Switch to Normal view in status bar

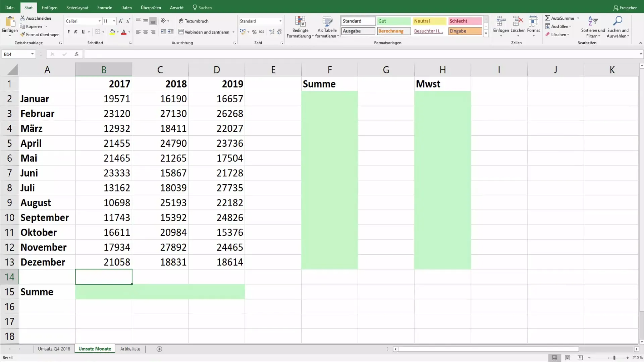click(x=554, y=358)
